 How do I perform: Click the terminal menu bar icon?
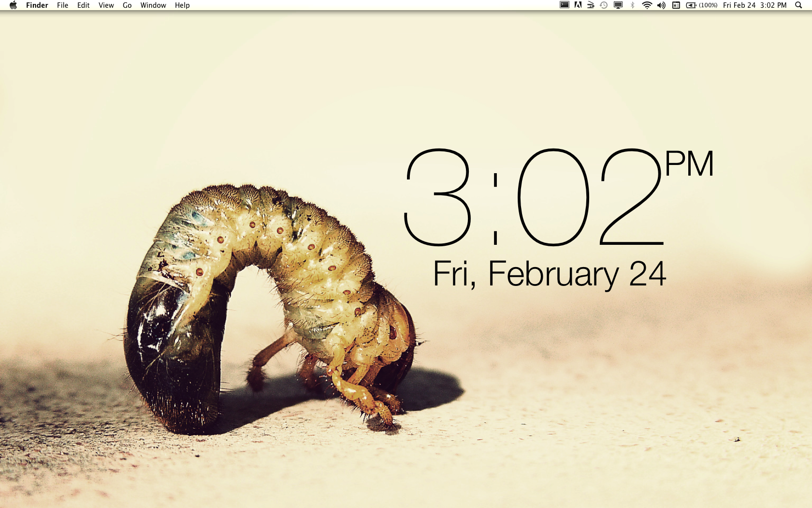click(x=565, y=5)
